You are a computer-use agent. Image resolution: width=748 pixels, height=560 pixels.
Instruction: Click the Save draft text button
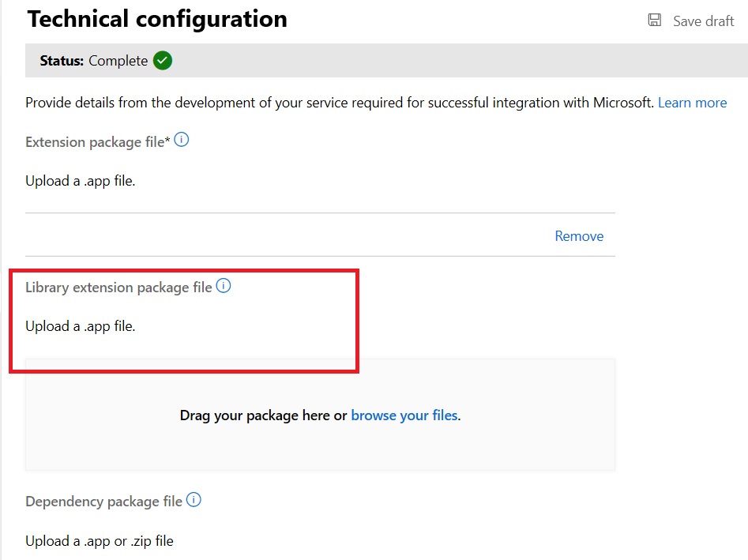tap(703, 21)
